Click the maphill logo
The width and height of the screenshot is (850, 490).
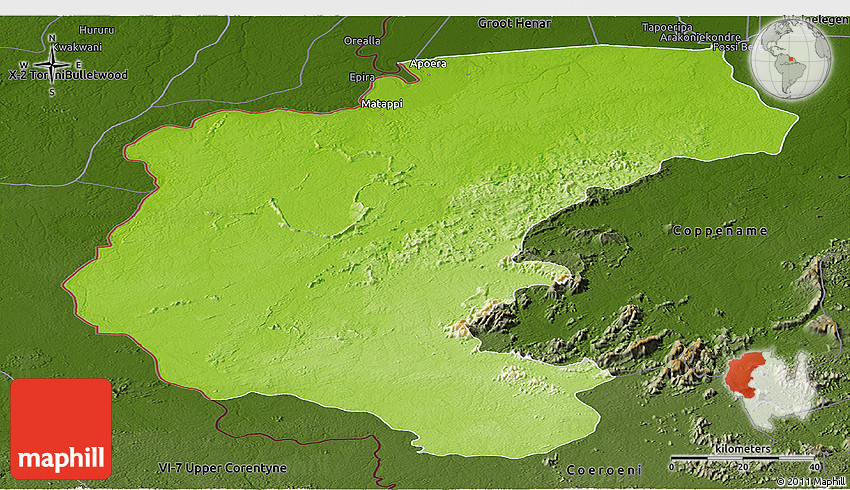tap(61, 428)
